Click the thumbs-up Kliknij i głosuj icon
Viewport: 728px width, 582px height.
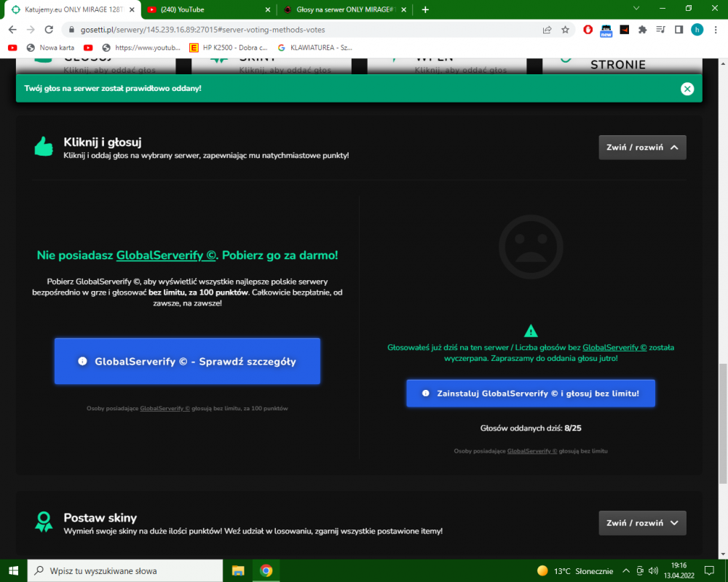pos(44,147)
